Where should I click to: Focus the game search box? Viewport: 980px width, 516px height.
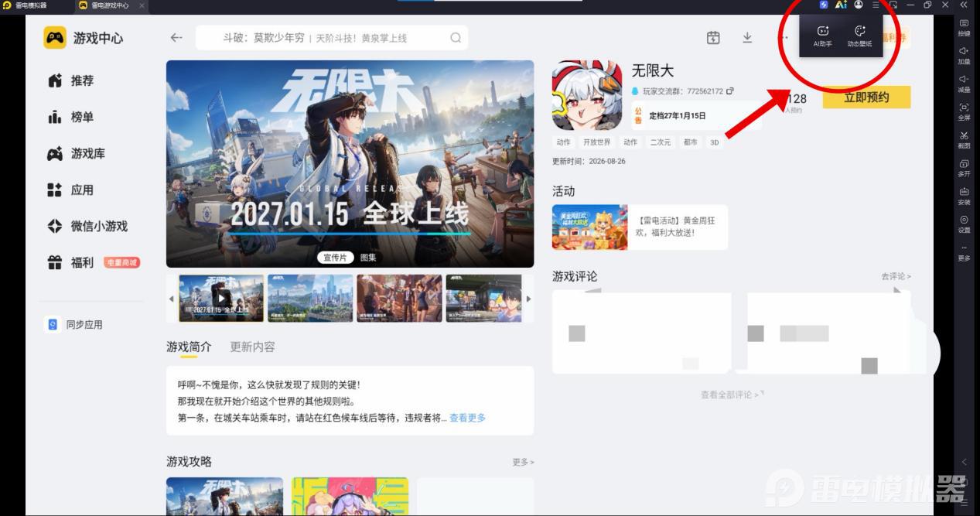pyautogui.click(x=332, y=37)
